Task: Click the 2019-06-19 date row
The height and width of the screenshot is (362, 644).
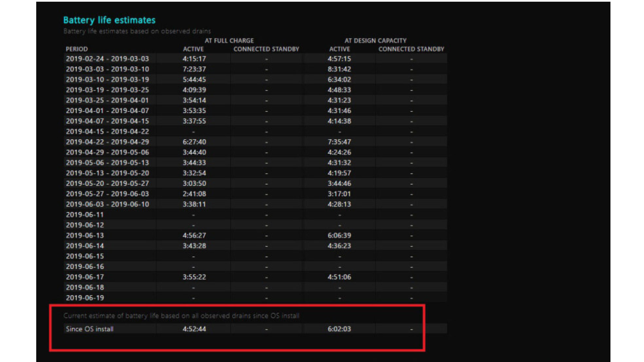Action: click(x=85, y=298)
